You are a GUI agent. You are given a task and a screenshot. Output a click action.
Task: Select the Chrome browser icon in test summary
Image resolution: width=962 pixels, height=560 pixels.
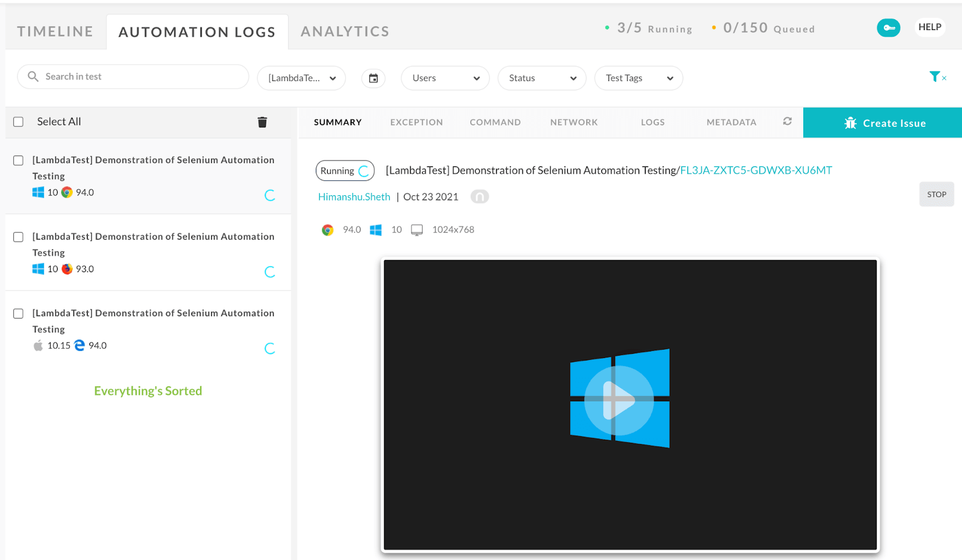[x=326, y=229]
